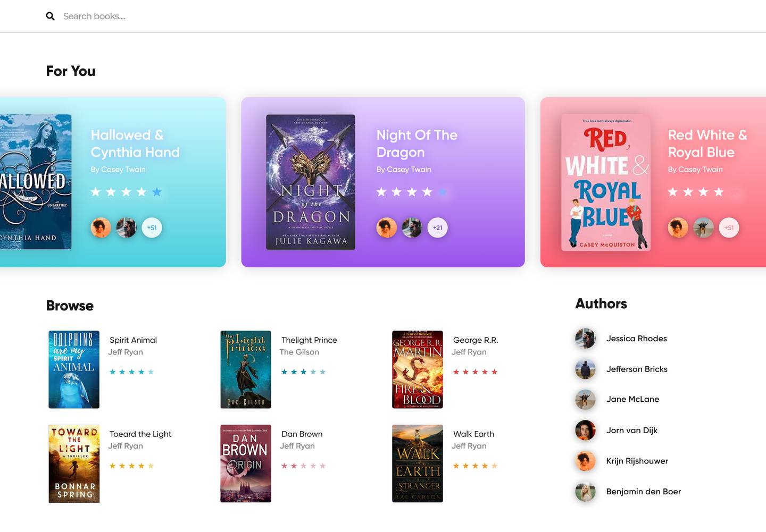
Task: Click Jefferson Bricks avatar
Action: point(585,369)
